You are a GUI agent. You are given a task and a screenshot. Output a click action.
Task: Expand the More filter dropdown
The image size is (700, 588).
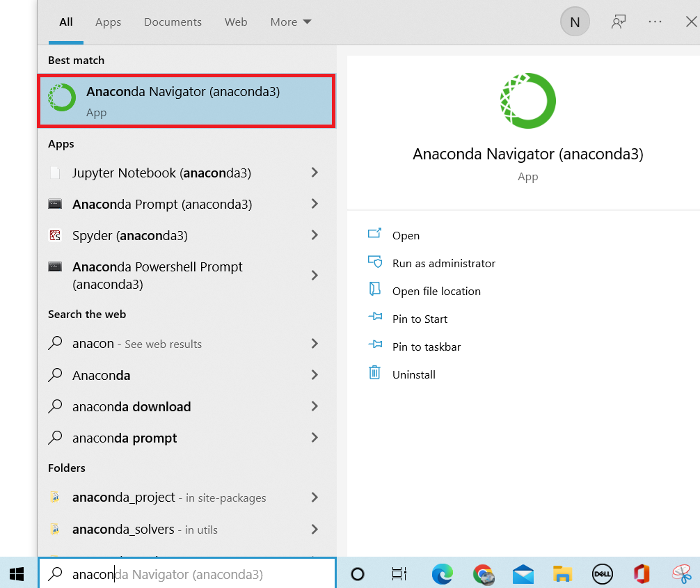click(290, 22)
